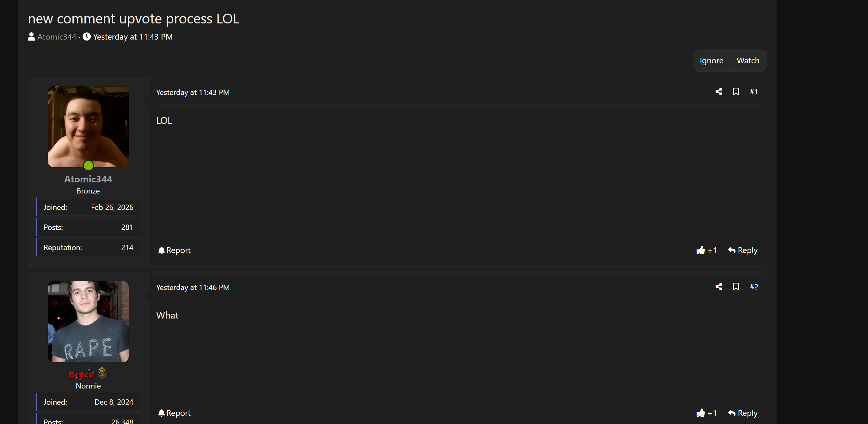Viewport: 868px width, 424px height.
Task: Toggle Ignore for this thread
Action: coord(711,61)
